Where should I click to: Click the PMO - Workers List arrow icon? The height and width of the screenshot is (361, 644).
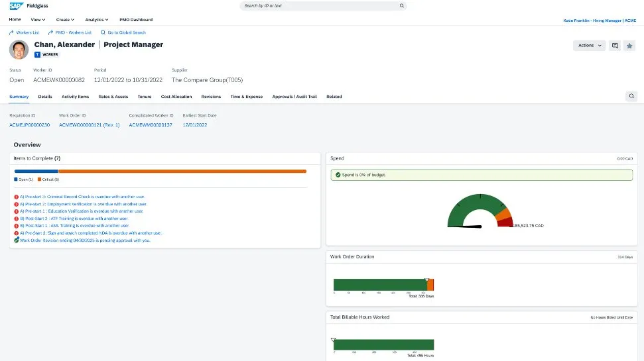50,32
